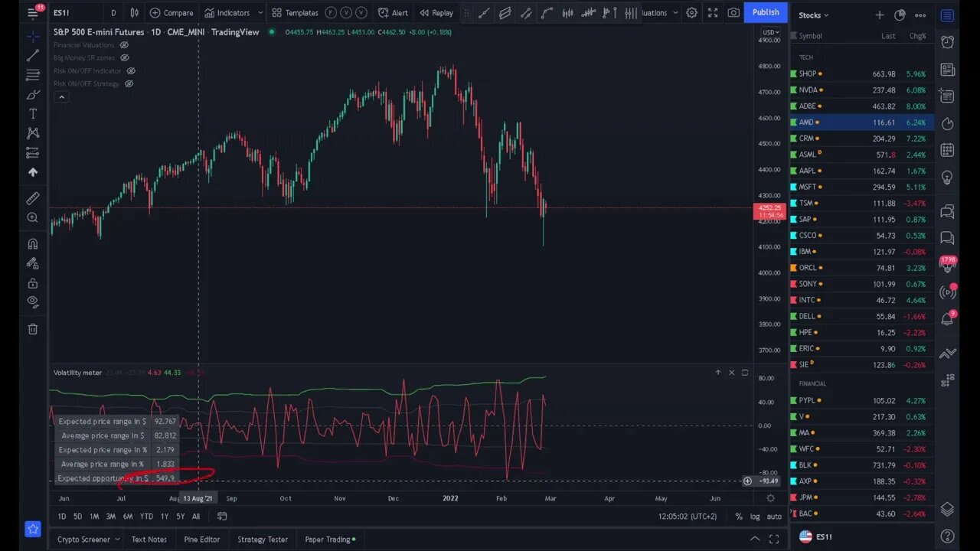This screenshot has width=980, height=551.
Task: Open the Calendar panel in right sidebar
Action: tap(948, 150)
